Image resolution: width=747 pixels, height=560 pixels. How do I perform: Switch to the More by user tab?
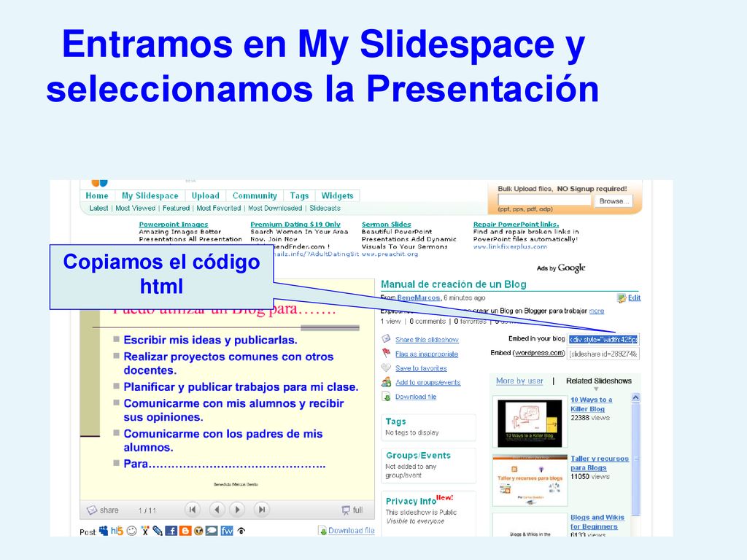(x=519, y=381)
